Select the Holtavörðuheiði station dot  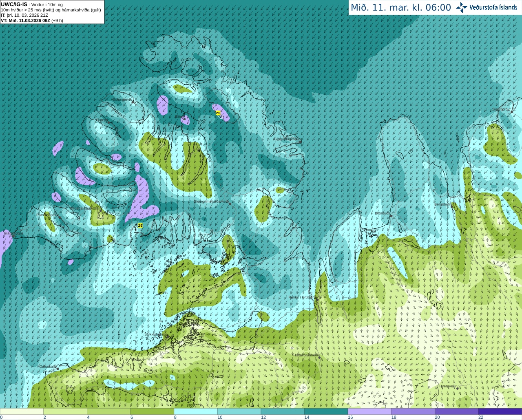[319, 358]
